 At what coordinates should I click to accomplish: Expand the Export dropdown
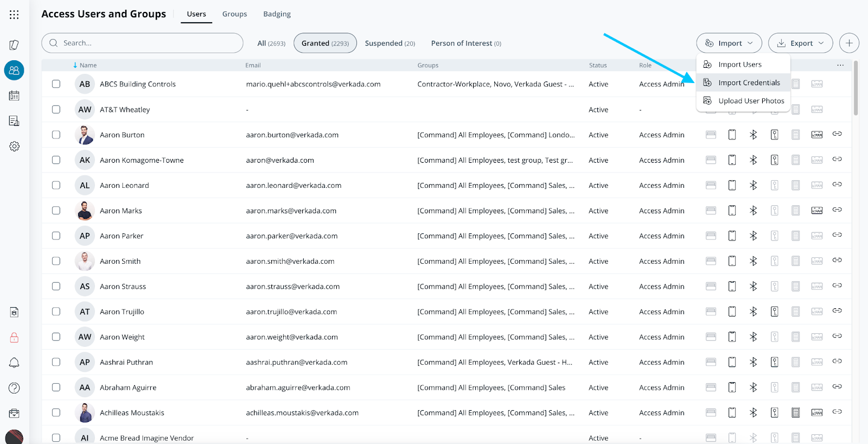tap(800, 43)
